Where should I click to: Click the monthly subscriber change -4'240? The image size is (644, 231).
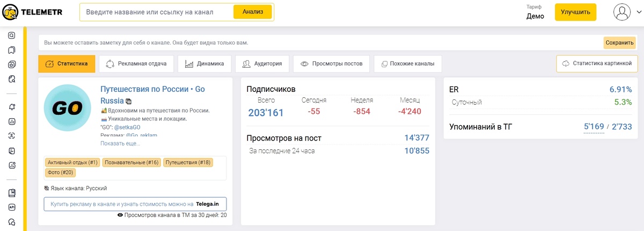pos(410,112)
